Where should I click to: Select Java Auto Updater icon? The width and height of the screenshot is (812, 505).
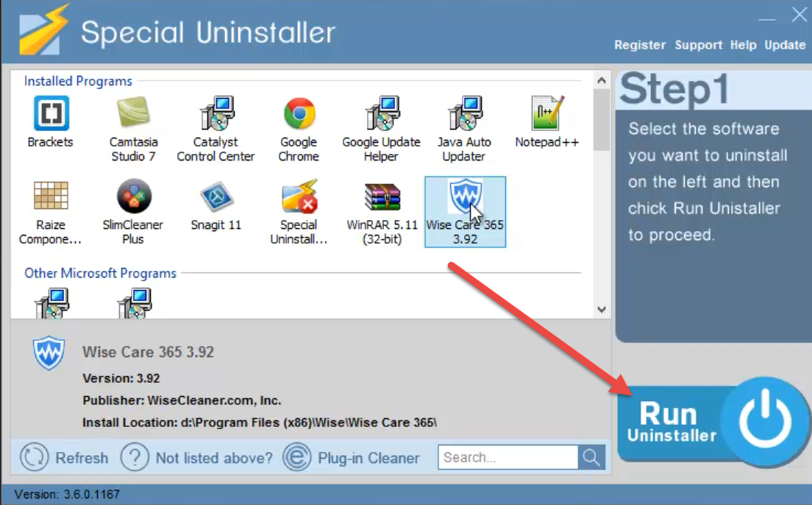(x=465, y=113)
